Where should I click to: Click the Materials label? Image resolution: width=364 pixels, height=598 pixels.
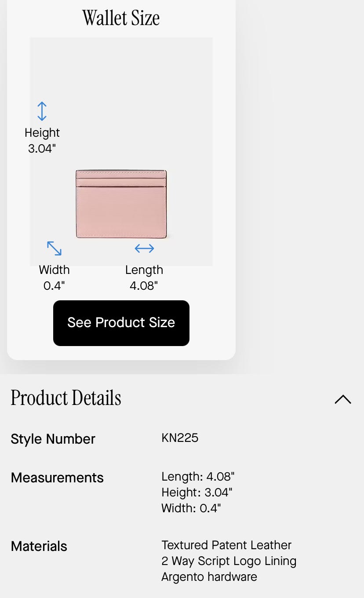coord(39,546)
